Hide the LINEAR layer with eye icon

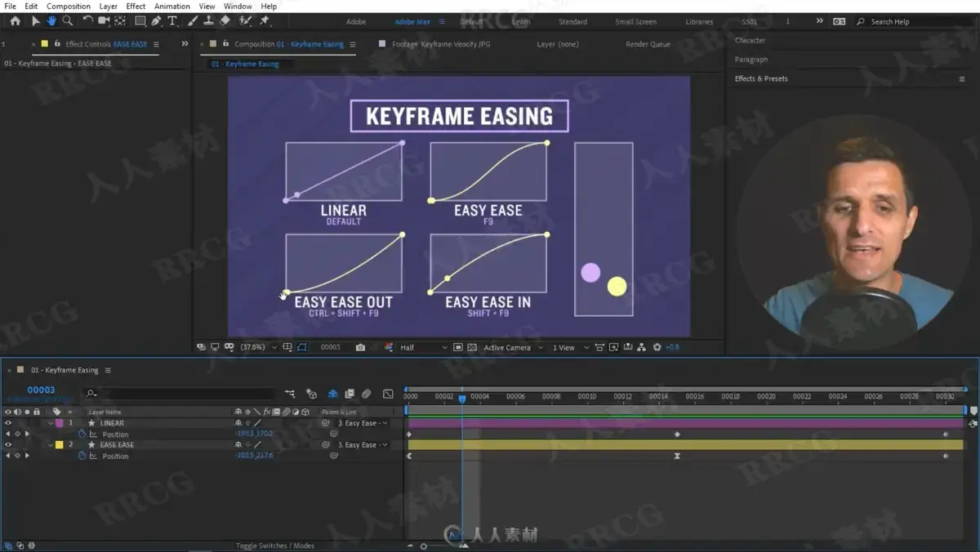(x=8, y=423)
